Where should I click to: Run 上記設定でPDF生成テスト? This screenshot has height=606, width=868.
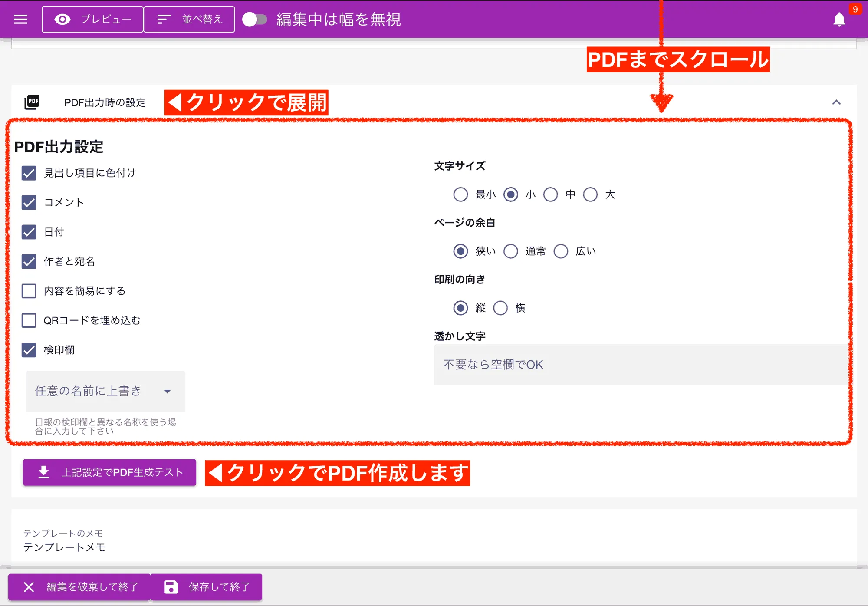coord(109,472)
